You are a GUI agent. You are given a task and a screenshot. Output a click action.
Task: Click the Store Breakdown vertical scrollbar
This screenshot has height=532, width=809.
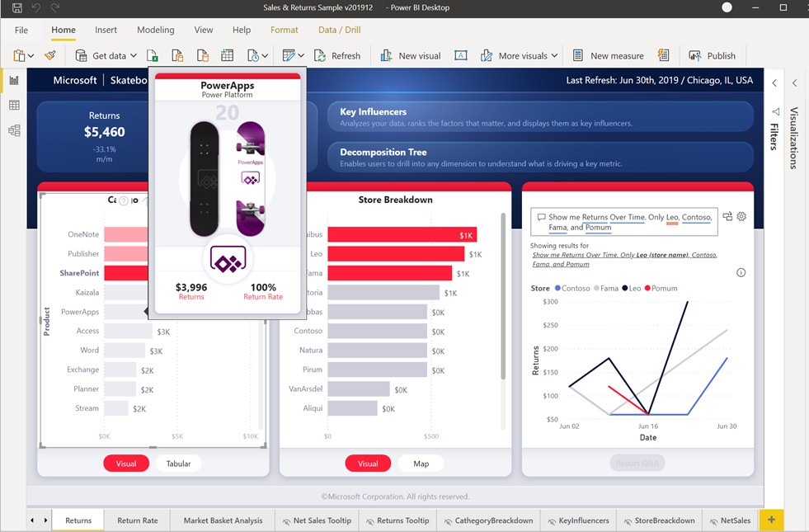click(x=503, y=297)
